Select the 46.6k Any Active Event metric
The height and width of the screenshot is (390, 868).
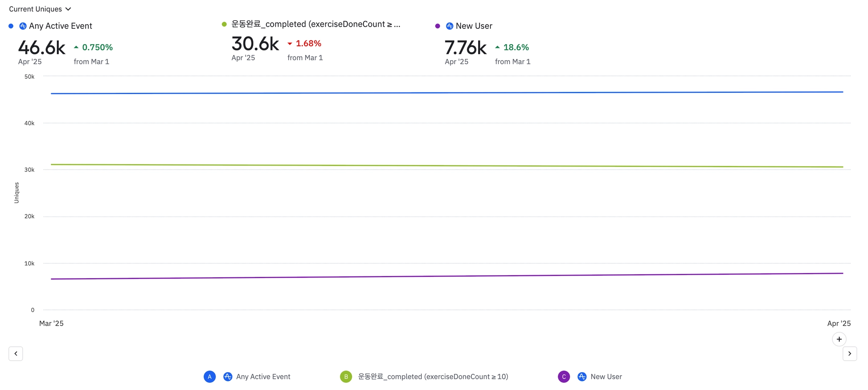click(42, 48)
